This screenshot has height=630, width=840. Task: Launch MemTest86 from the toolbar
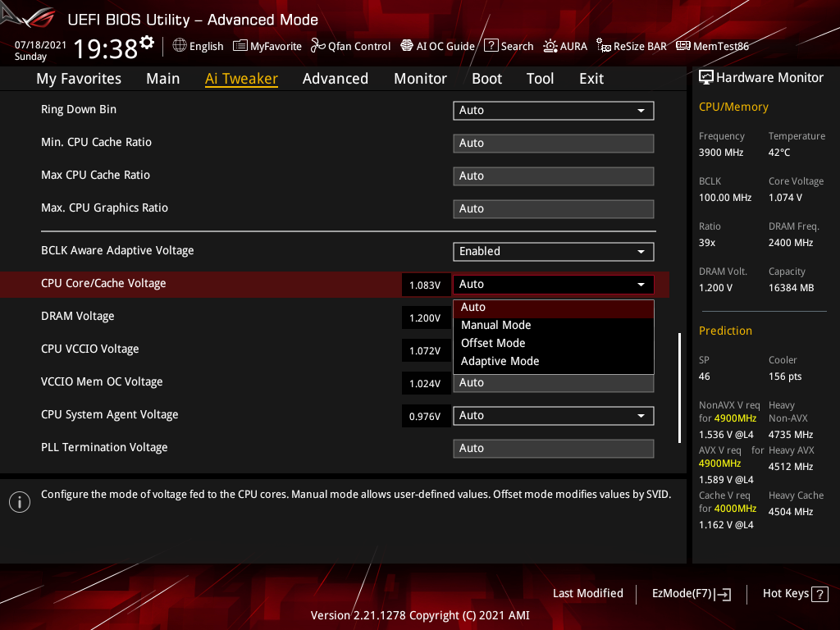(x=712, y=46)
